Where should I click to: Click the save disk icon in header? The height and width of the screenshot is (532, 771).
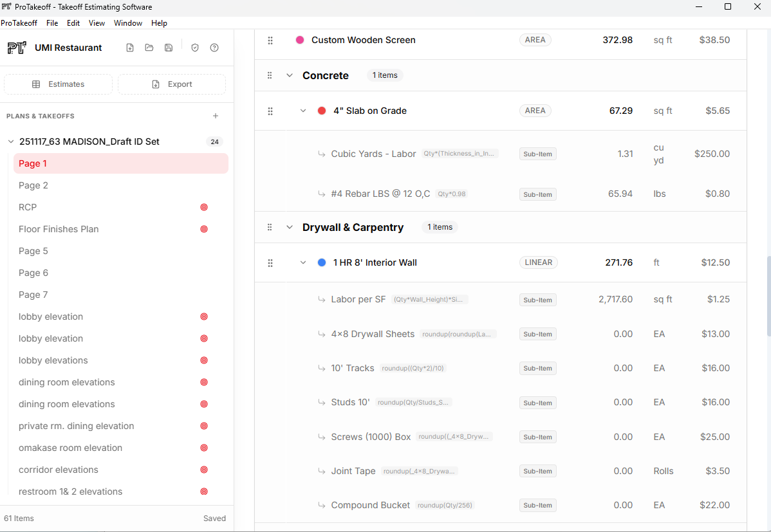tap(169, 48)
